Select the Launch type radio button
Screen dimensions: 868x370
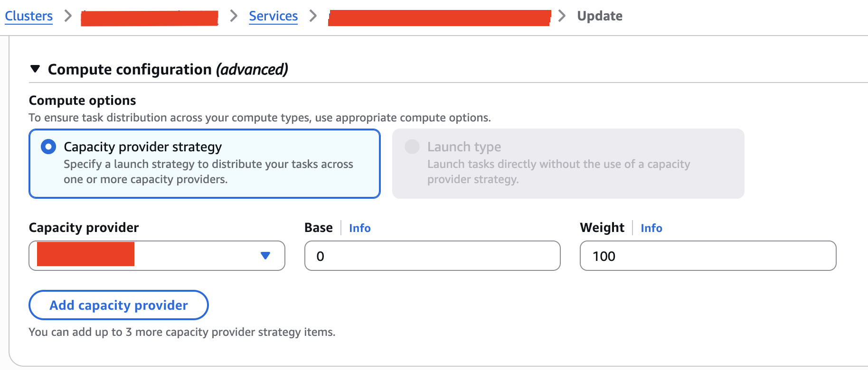412,147
